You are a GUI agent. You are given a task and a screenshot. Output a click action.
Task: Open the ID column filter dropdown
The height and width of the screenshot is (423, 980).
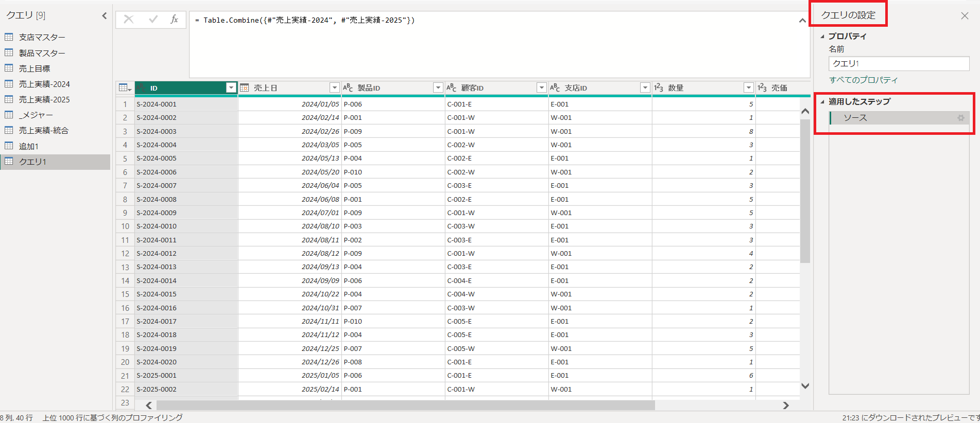coord(231,88)
